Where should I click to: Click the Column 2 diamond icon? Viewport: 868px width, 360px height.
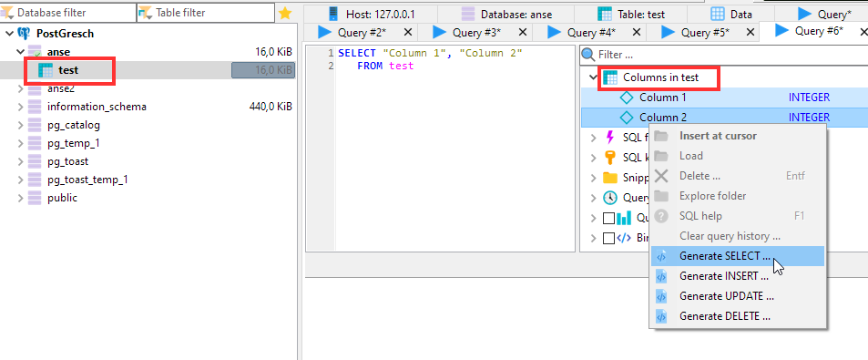627,118
